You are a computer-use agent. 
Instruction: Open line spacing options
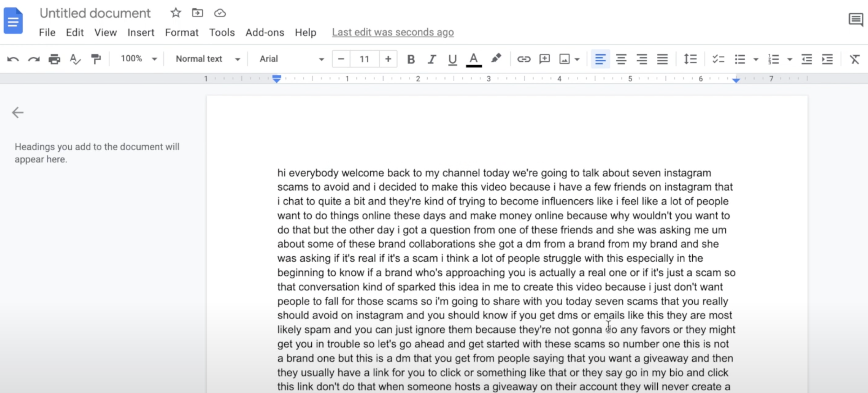pyautogui.click(x=690, y=59)
